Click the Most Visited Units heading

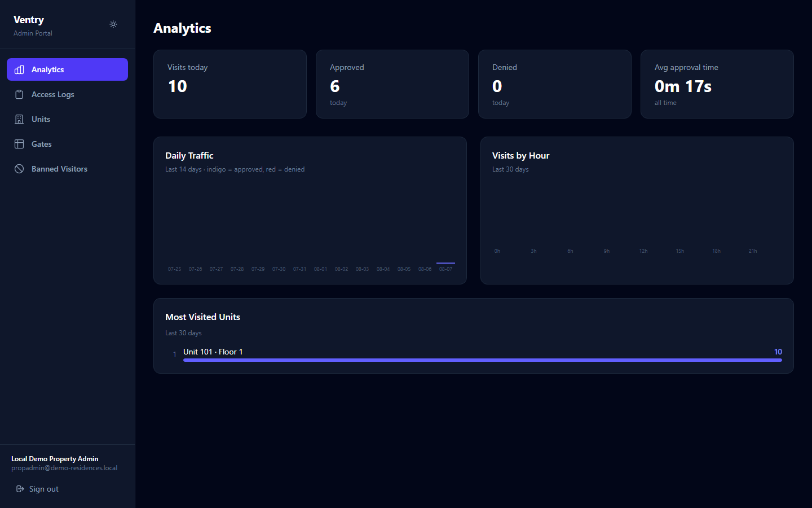pos(202,317)
